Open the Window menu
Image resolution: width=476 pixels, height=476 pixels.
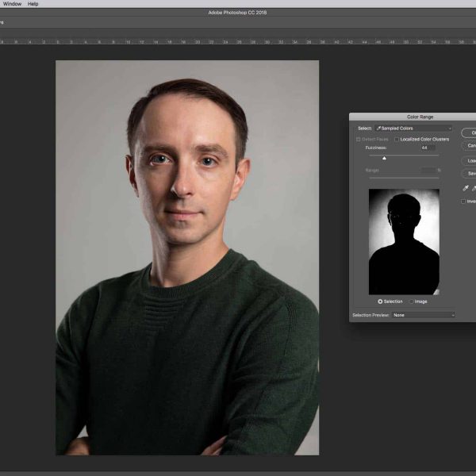[x=12, y=4]
